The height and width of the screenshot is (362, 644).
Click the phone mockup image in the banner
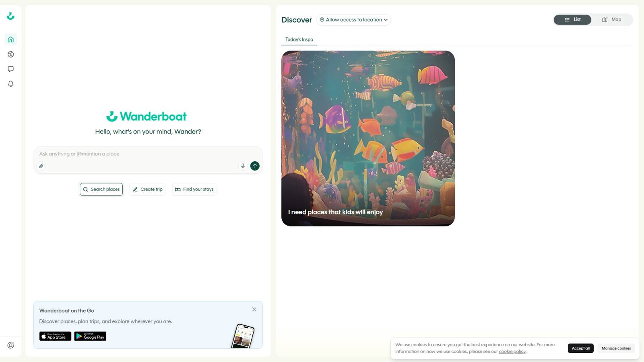coord(243,336)
